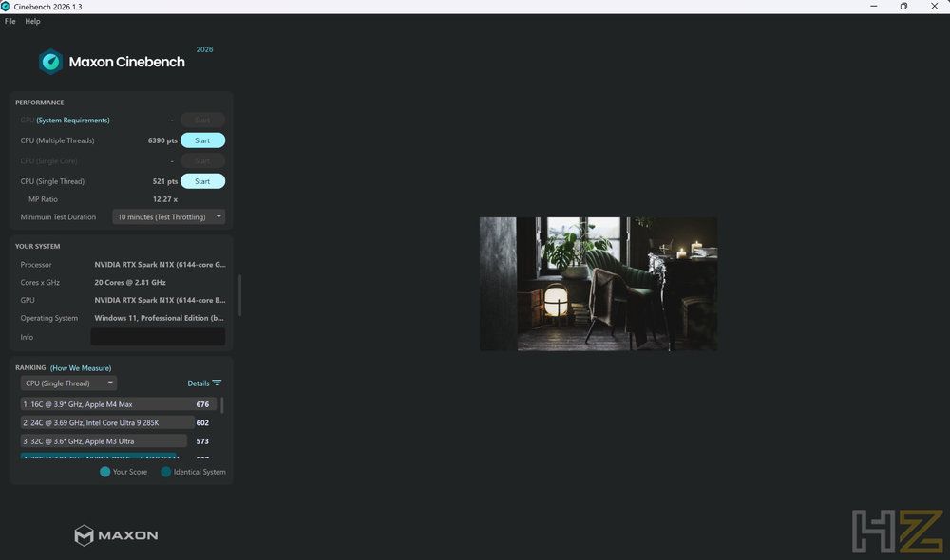This screenshot has height=560, width=950.
Task: Open the Details filter icon
Action: click(217, 383)
